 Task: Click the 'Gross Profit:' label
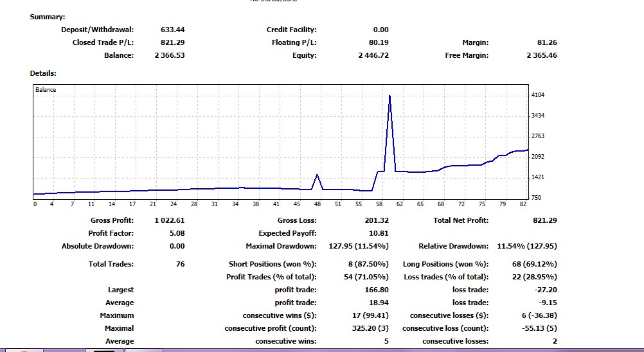click(x=112, y=220)
